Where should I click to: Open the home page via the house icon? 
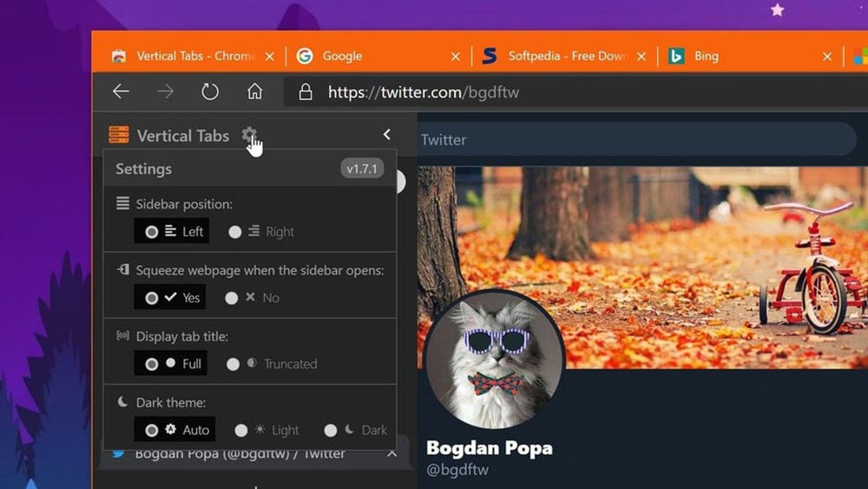click(254, 91)
